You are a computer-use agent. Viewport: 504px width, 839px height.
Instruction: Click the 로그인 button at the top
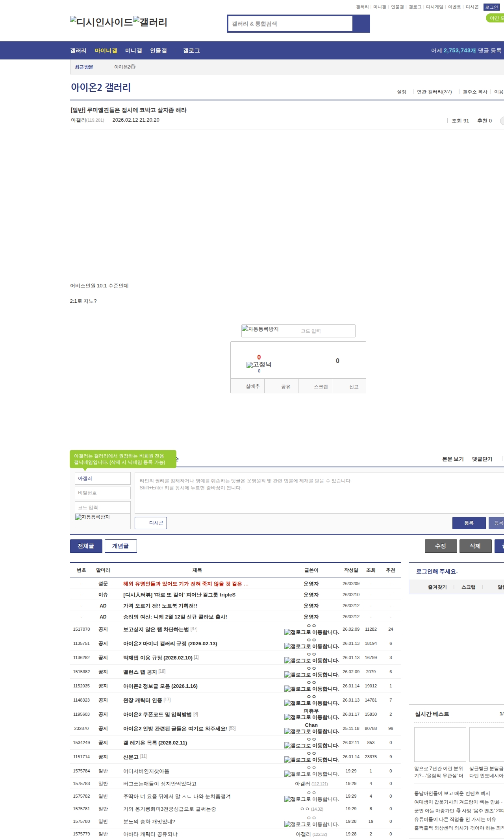click(491, 7)
